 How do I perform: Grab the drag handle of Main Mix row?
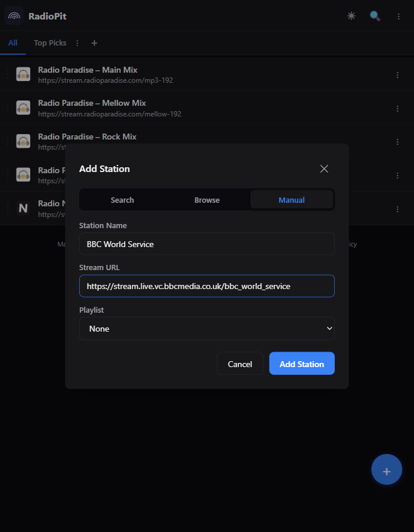coord(8,74)
